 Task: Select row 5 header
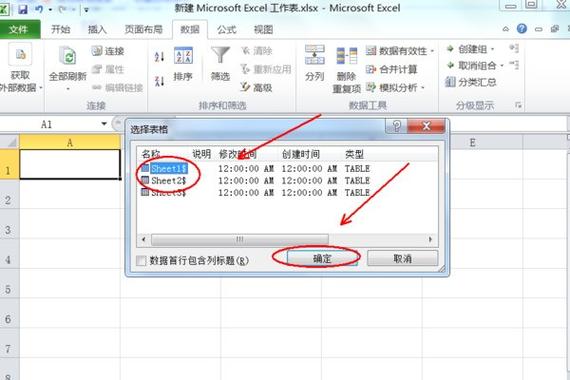click(x=9, y=283)
